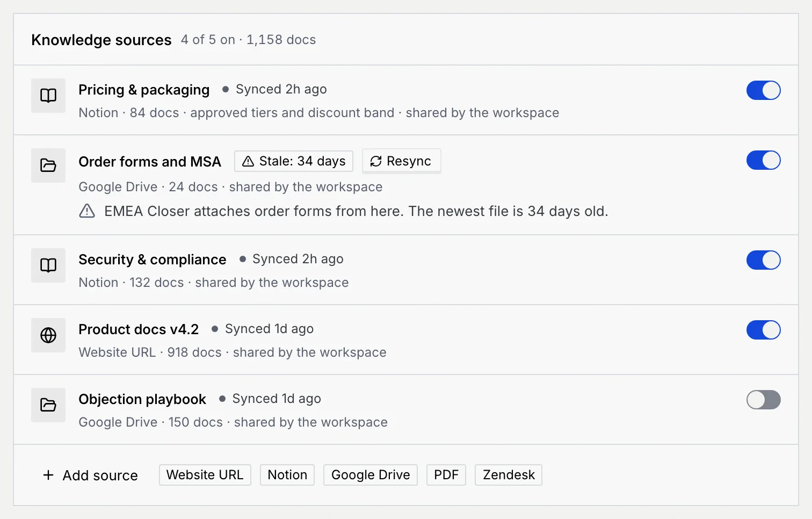Choose Notion as a new source
This screenshot has width=812, height=519.
tap(287, 475)
